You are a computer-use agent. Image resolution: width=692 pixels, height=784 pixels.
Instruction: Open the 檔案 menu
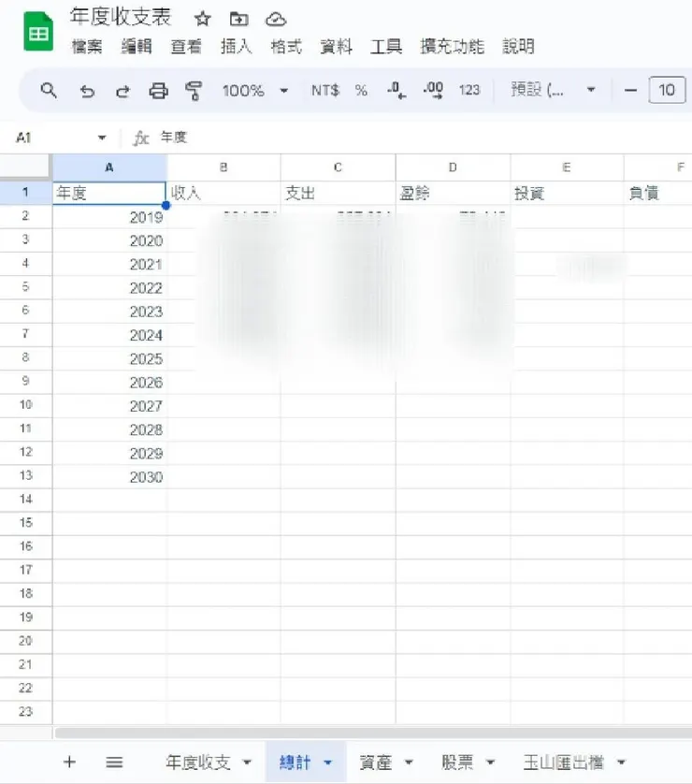click(87, 47)
